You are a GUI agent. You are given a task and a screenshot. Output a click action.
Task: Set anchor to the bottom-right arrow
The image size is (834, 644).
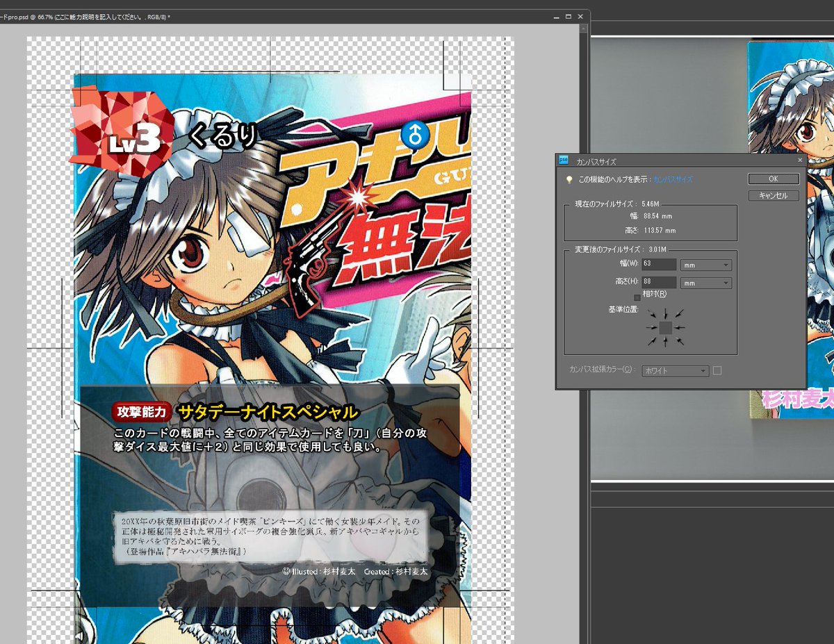coord(680,341)
